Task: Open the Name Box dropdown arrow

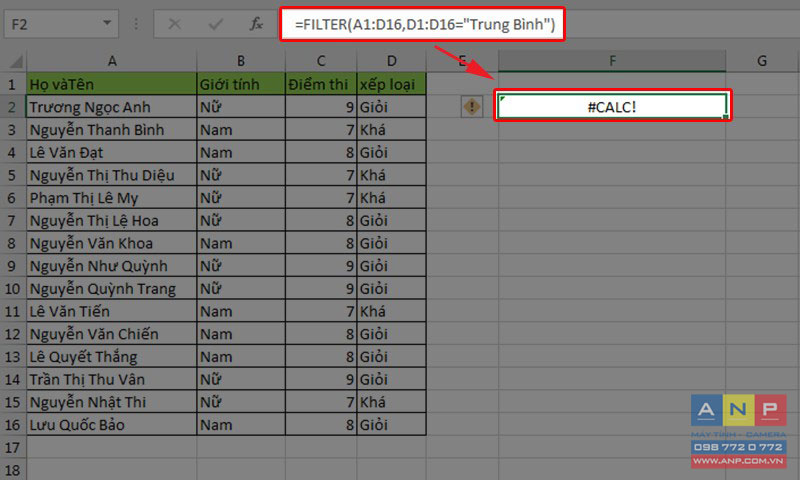Action: [107, 23]
